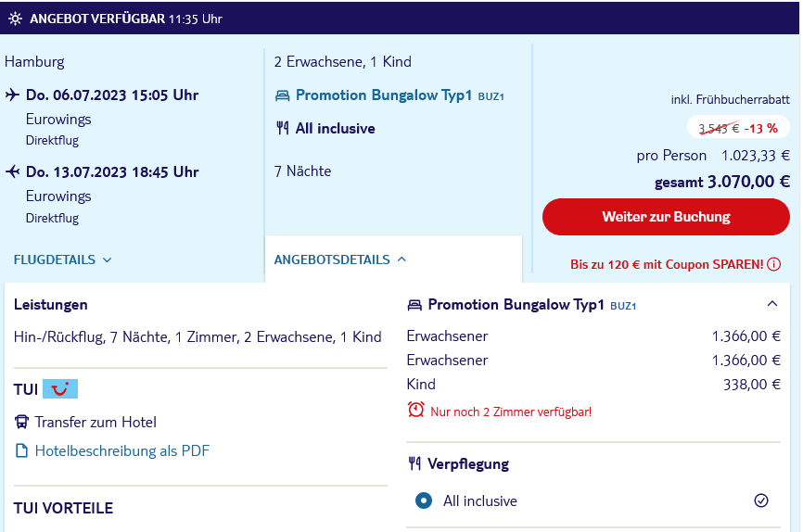
Task: Click the bed icon next to Promotion Bungalow Typ1 in summary
Action: (x=283, y=95)
